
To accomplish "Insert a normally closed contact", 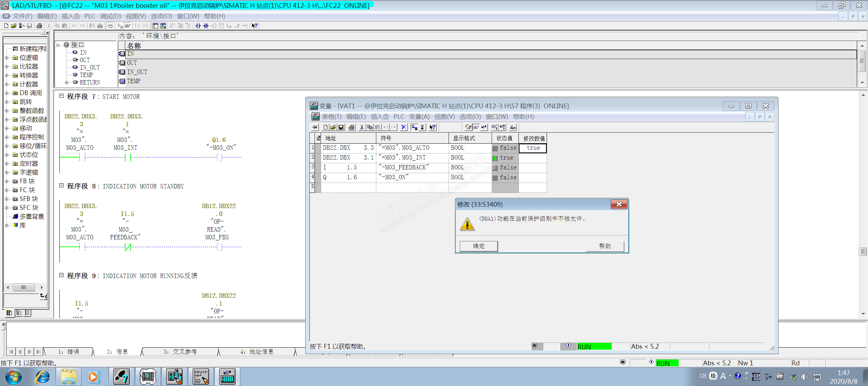I will (206, 26).
